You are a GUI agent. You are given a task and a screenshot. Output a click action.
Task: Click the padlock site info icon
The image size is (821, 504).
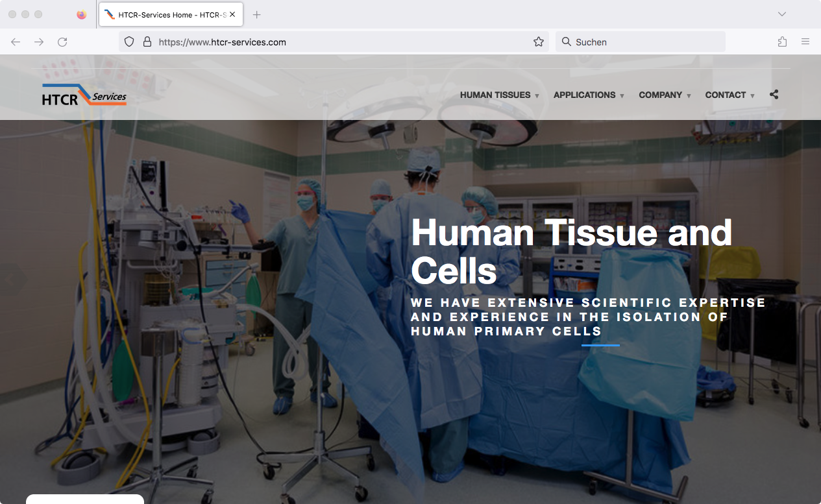[147, 42]
